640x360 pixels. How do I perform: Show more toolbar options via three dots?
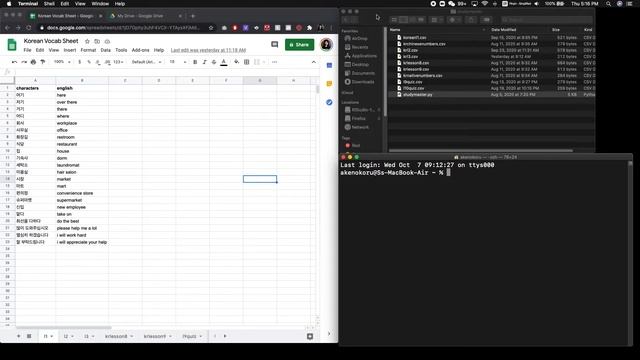274,62
